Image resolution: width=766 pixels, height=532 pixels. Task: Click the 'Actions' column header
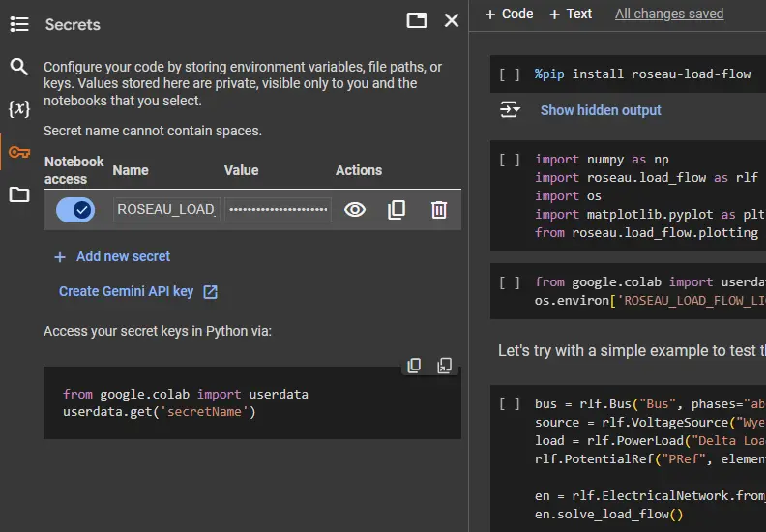(359, 170)
